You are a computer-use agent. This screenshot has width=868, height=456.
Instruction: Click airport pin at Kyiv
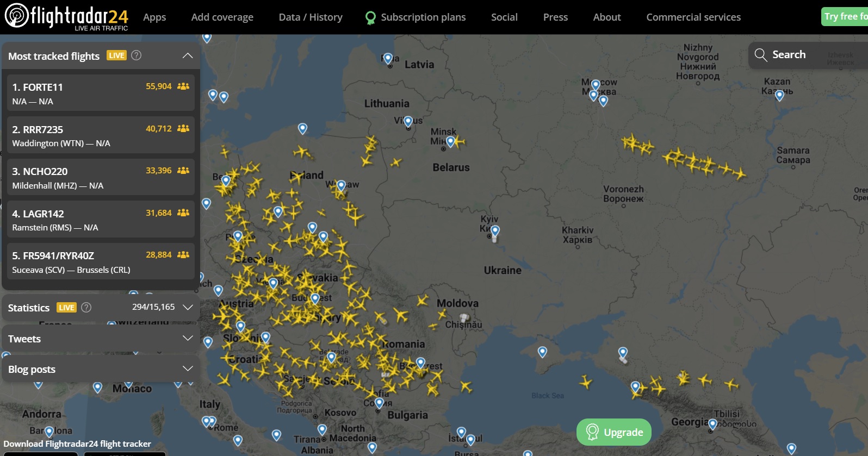(495, 231)
